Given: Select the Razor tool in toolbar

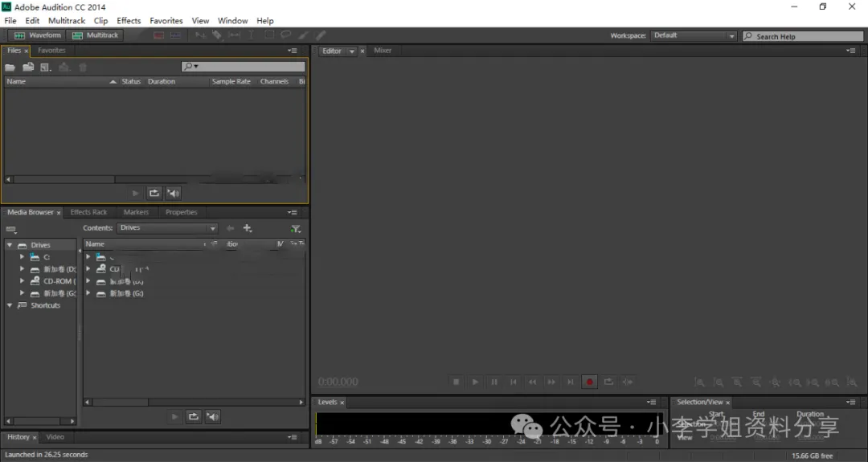Looking at the screenshot, I should (217, 35).
